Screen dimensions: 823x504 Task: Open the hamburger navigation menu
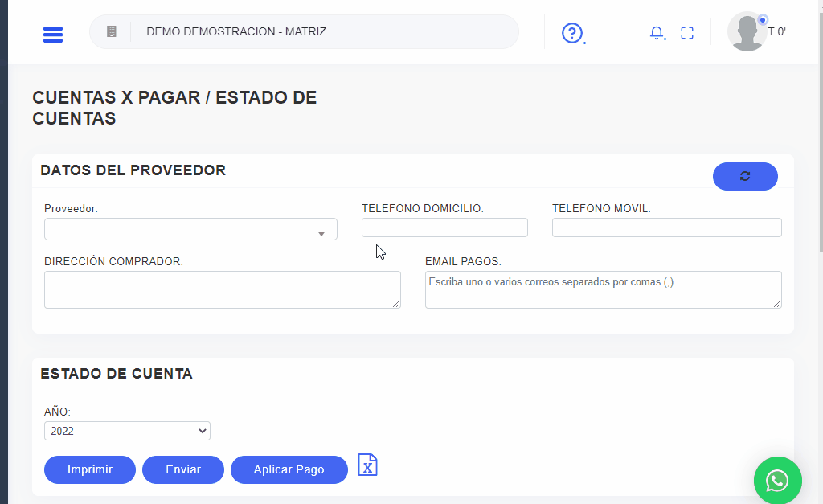point(53,35)
